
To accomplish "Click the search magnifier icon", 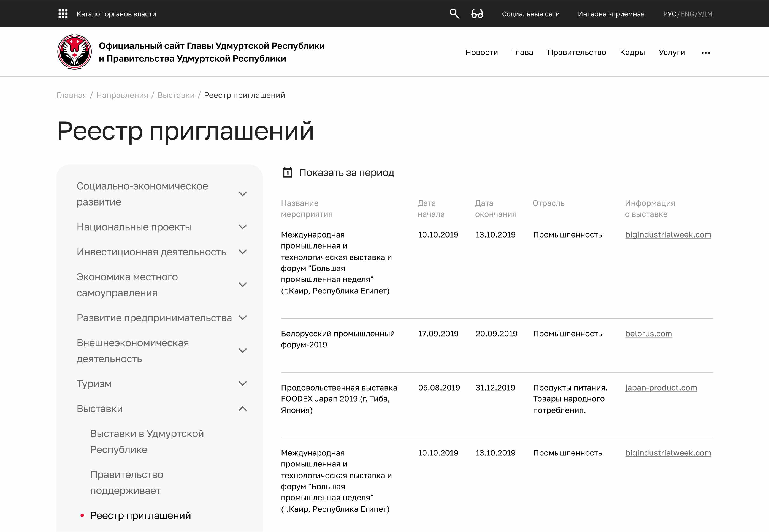I will 454,14.
